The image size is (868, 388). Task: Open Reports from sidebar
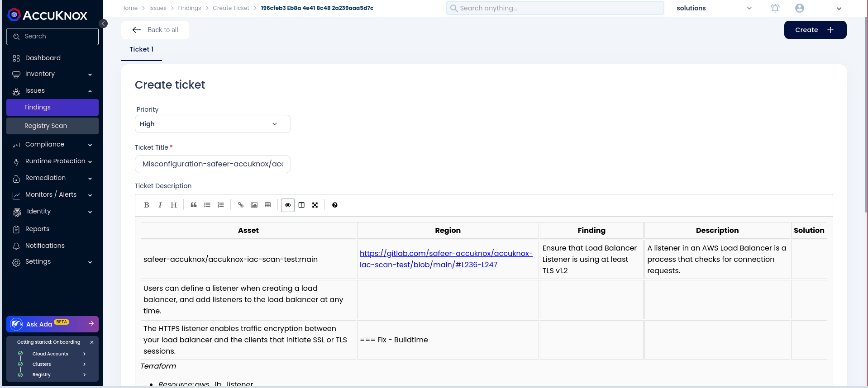click(x=52, y=229)
